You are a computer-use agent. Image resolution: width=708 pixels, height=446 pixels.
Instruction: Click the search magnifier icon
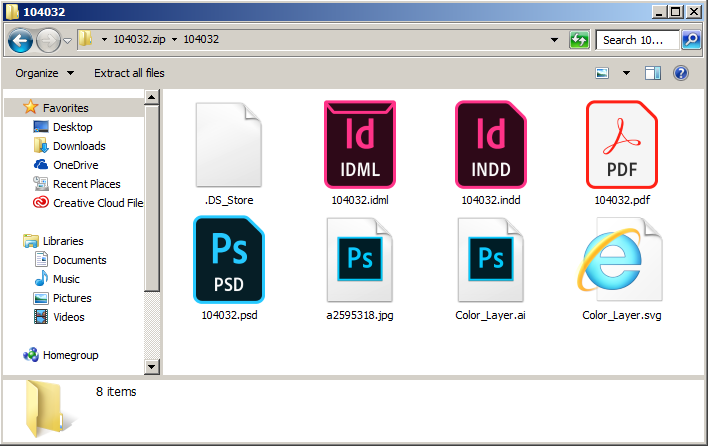click(x=691, y=40)
